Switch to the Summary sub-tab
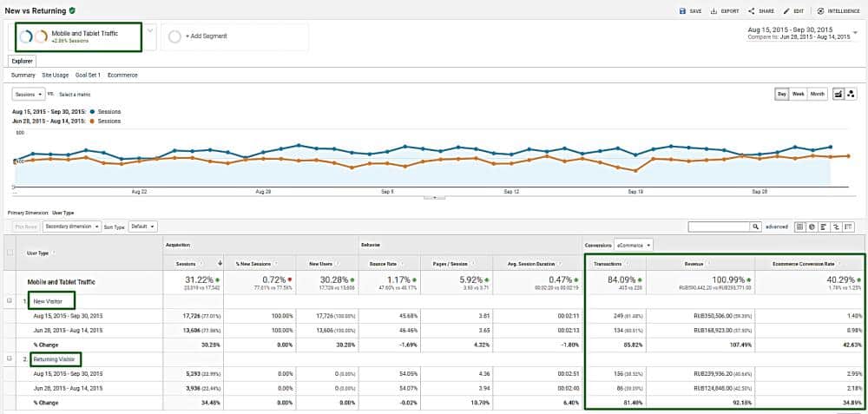The image size is (868, 414). coord(23,75)
